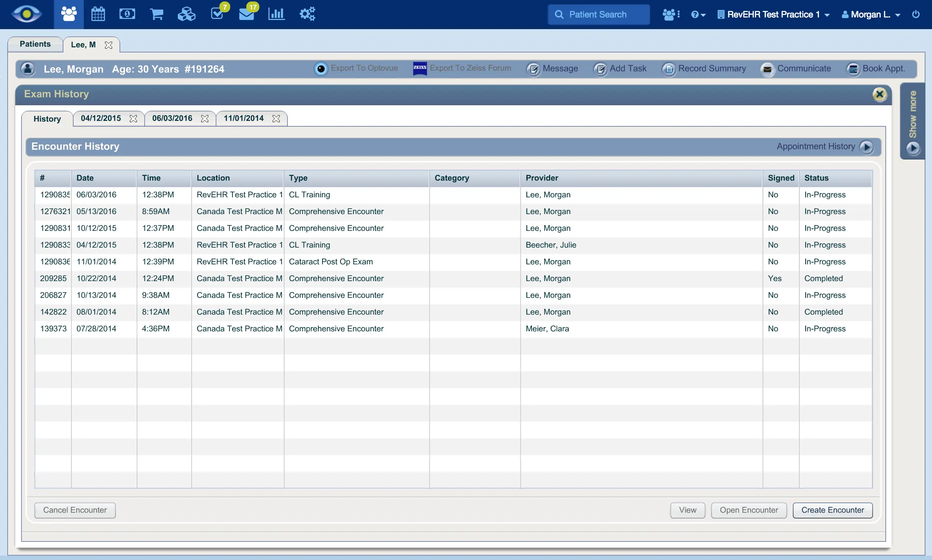Select the History tab in Exam History
Image resolution: width=932 pixels, height=560 pixels.
tap(47, 119)
